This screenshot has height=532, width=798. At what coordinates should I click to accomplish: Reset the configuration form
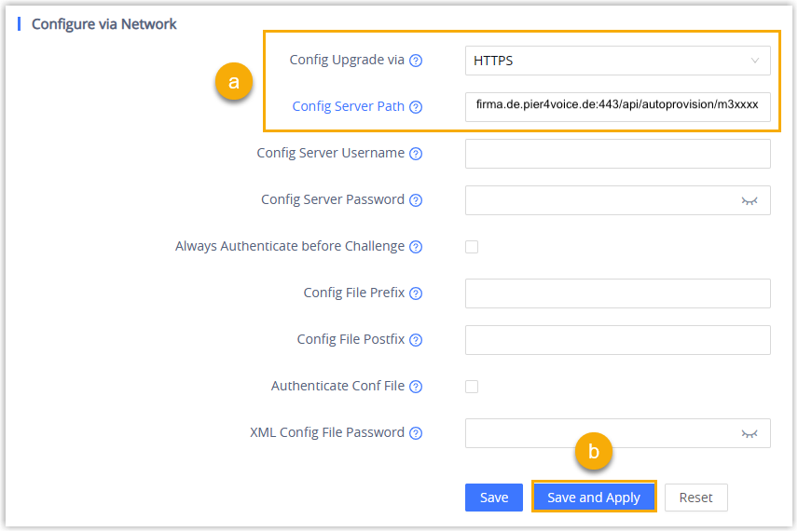click(x=695, y=498)
